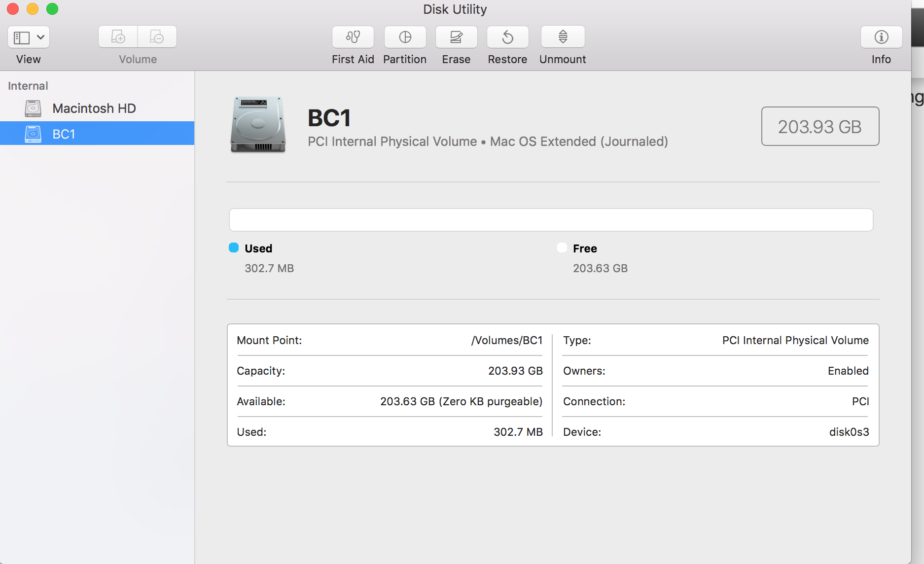Click the Type PCI Internal Physical Volume value
Viewport: 924px width, 564px height.
[795, 340]
